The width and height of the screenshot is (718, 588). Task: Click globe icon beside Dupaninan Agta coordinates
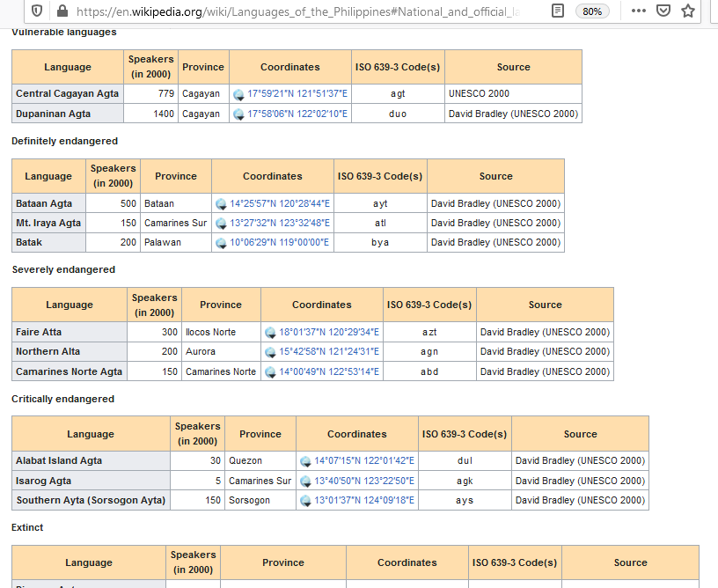[238, 114]
